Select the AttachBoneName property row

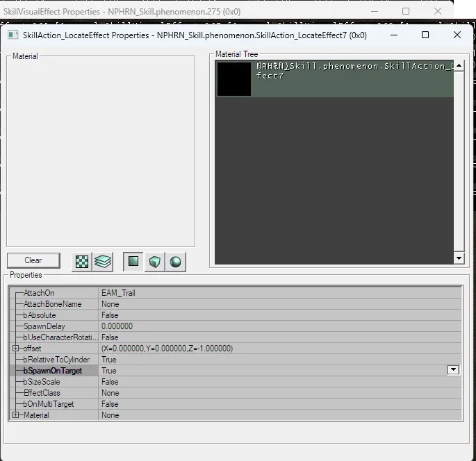click(x=236, y=304)
